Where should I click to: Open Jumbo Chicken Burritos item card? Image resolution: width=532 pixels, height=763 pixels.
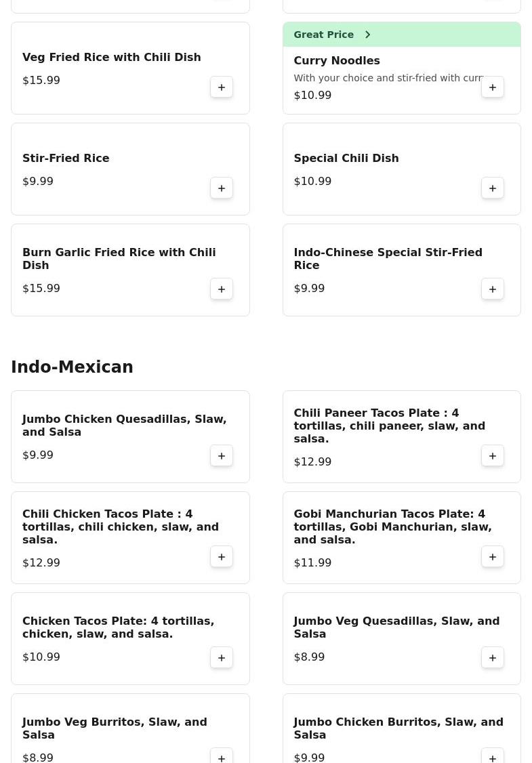click(402, 728)
